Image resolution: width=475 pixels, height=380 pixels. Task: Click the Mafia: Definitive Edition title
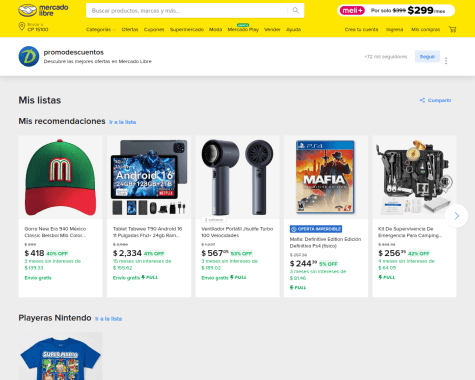pyautogui.click(x=325, y=242)
